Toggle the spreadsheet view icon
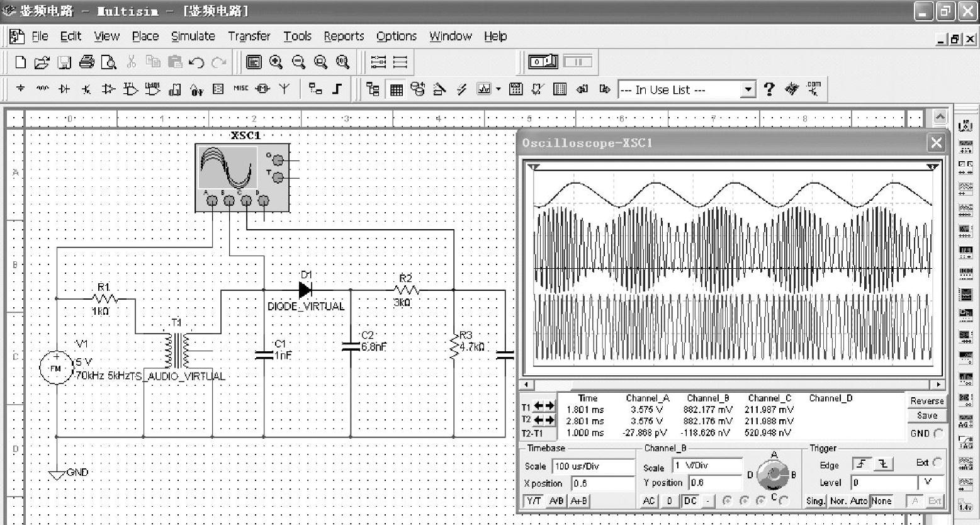Screen dimensions: 980x525 click(397, 89)
